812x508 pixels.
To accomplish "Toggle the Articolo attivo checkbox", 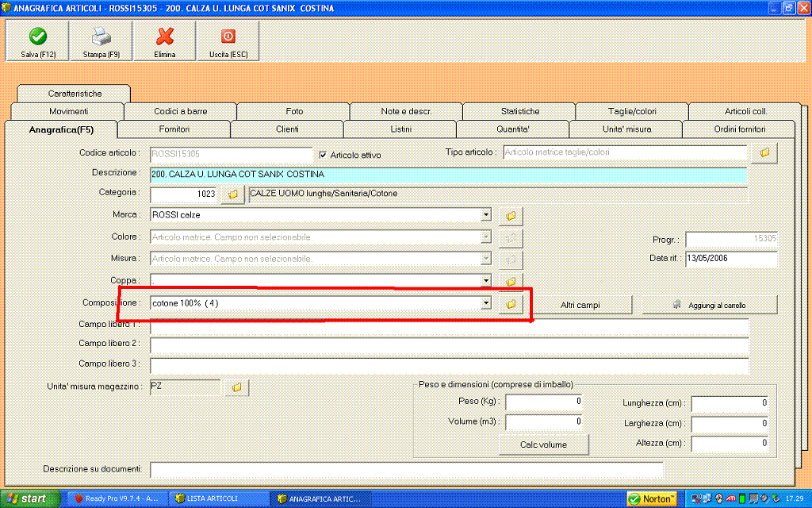I will [x=324, y=155].
